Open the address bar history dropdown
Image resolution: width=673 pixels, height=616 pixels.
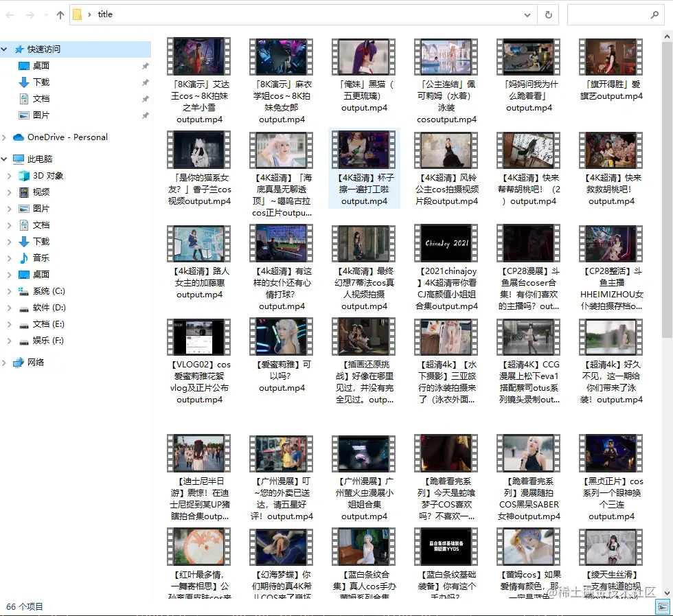527,15
